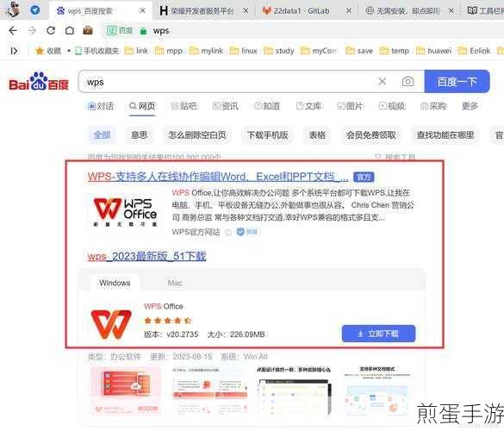
Task: Open the browser home page icon
Action: pyautogui.click(x=70, y=31)
